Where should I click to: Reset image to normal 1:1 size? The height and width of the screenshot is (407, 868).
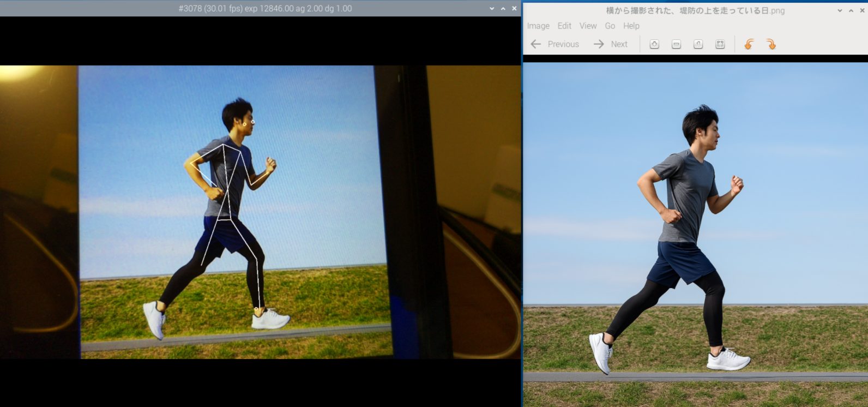click(x=698, y=44)
